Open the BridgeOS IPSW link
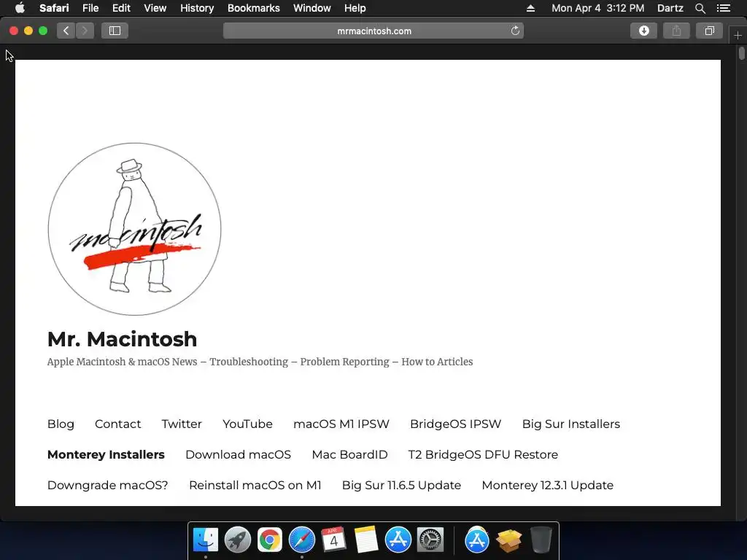This screenshot has height=560, width=747. pos(455,424)
